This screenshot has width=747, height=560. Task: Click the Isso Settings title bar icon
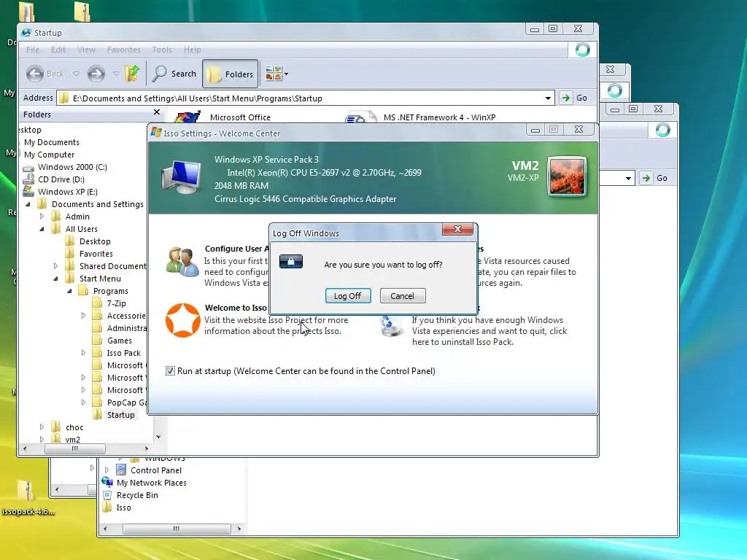(156, 133)
